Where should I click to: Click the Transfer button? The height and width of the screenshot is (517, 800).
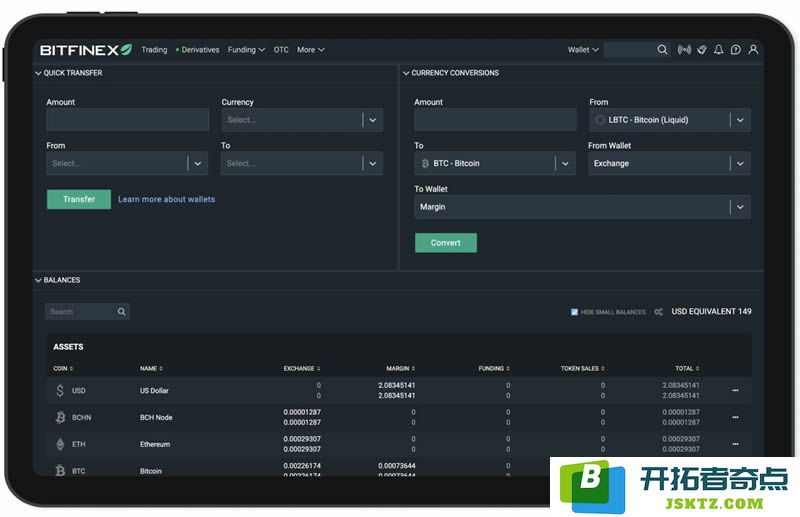[79, 199]
